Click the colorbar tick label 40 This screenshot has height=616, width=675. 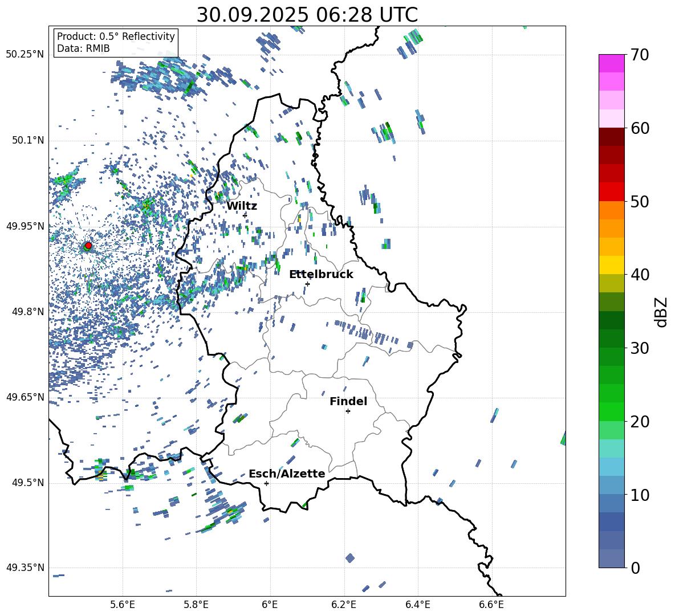[639, 275]
